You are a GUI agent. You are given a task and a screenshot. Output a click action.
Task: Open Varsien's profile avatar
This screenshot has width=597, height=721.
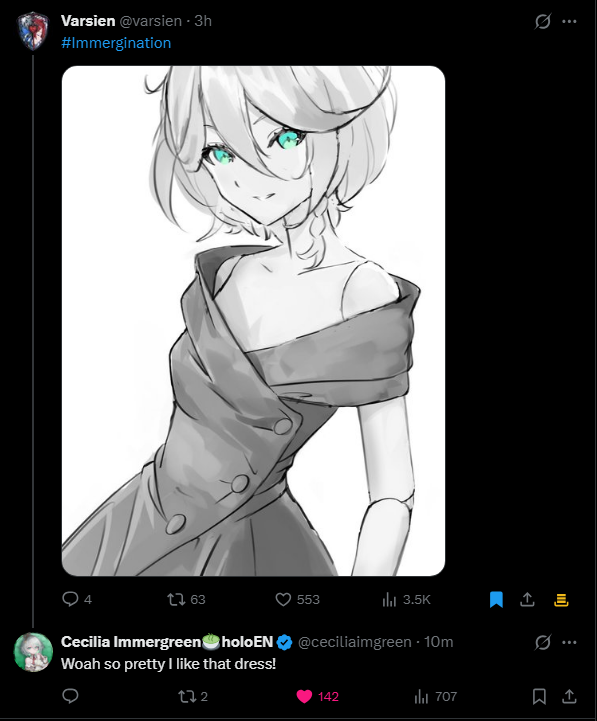tap(33, 31)
